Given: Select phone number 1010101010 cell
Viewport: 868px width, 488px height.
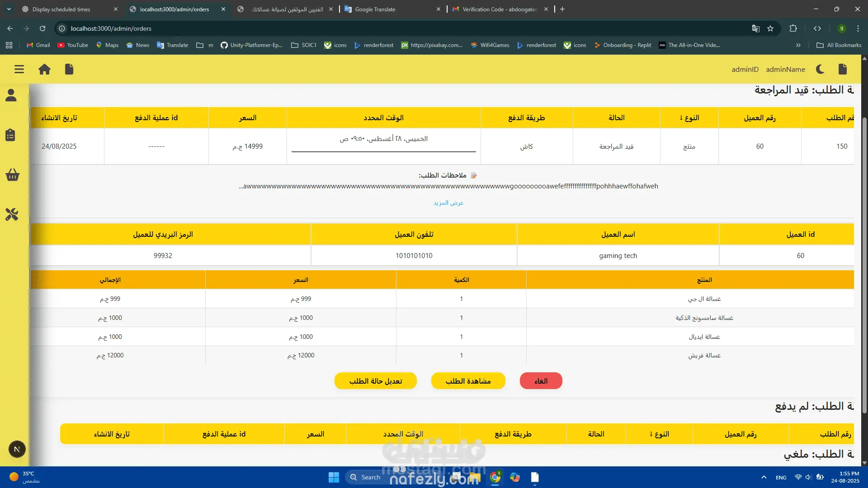Looking at the screenshot, I should pyautogui.click(x=414, y=256).
